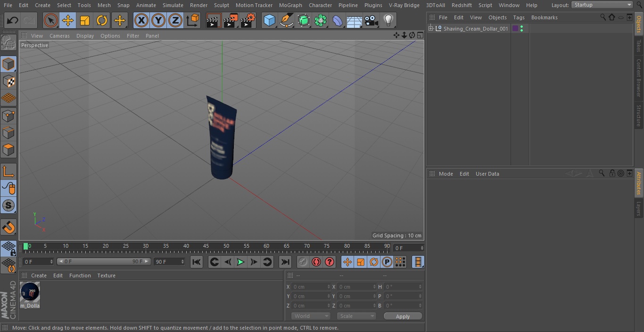The width and height of the screenshot is (644, 332).
Task: Activate the Scale tool
Action: (85, 20)
